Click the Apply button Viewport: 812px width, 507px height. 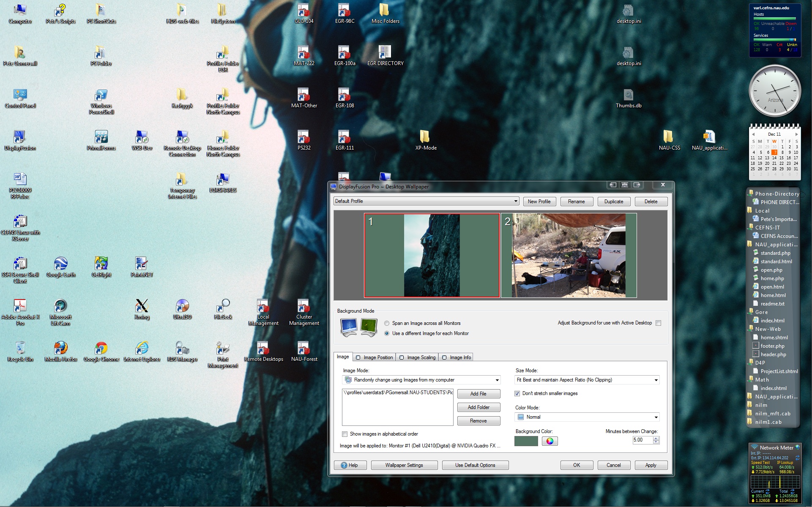point(651,465)
